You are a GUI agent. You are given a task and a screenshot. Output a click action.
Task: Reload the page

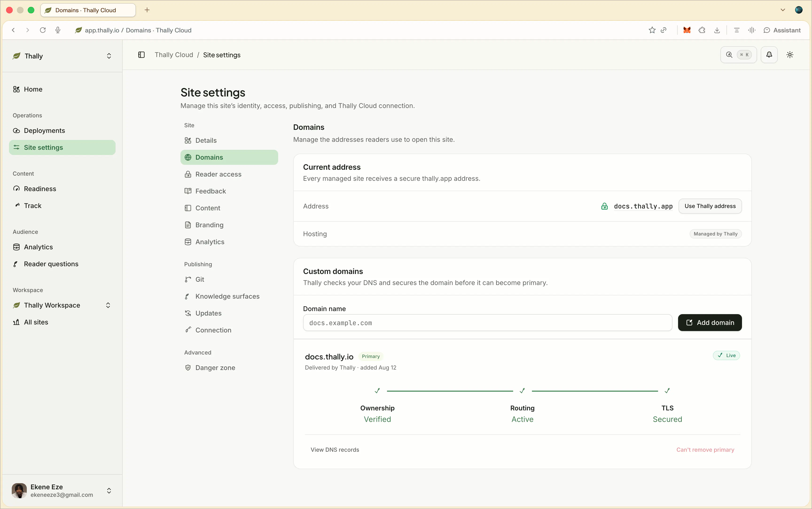coord(43,30)
